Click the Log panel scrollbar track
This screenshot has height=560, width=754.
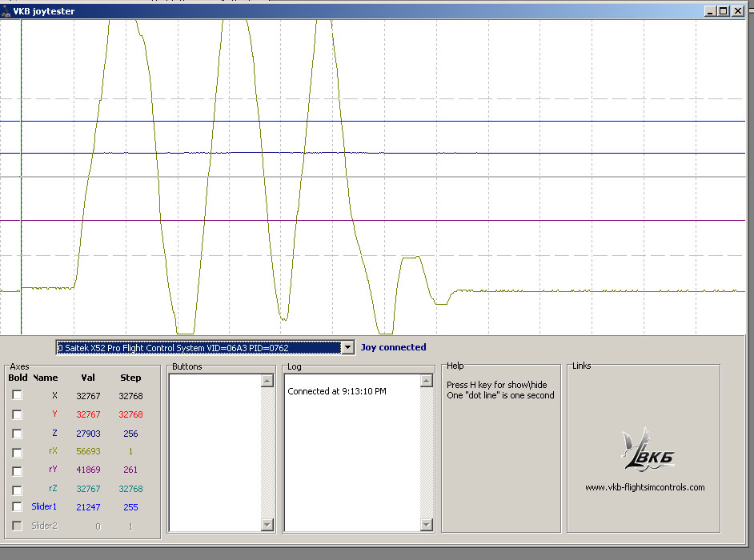427,452
